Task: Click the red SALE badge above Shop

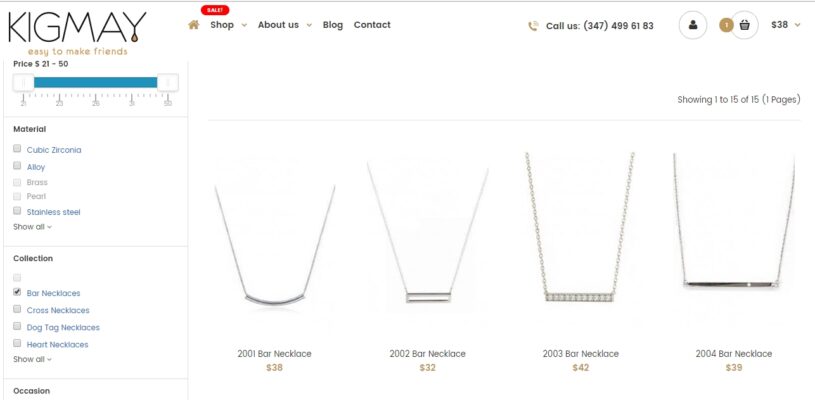Action: pos(214,10)
